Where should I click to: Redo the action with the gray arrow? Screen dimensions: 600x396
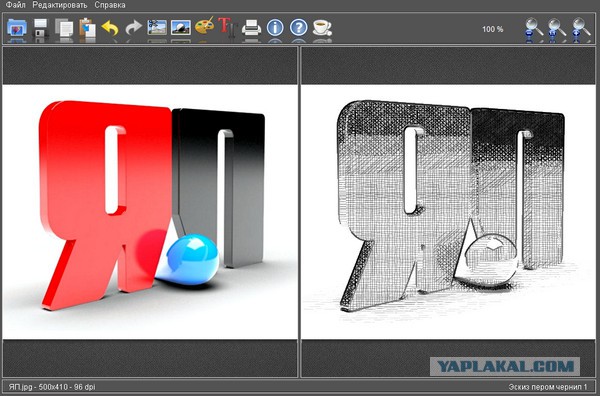click(134, 28)
